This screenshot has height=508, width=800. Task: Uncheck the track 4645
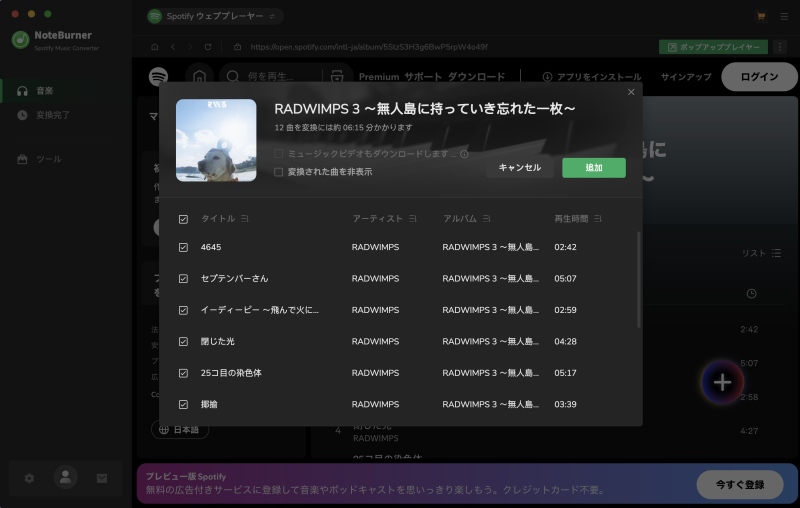click(x=183, y=247)
